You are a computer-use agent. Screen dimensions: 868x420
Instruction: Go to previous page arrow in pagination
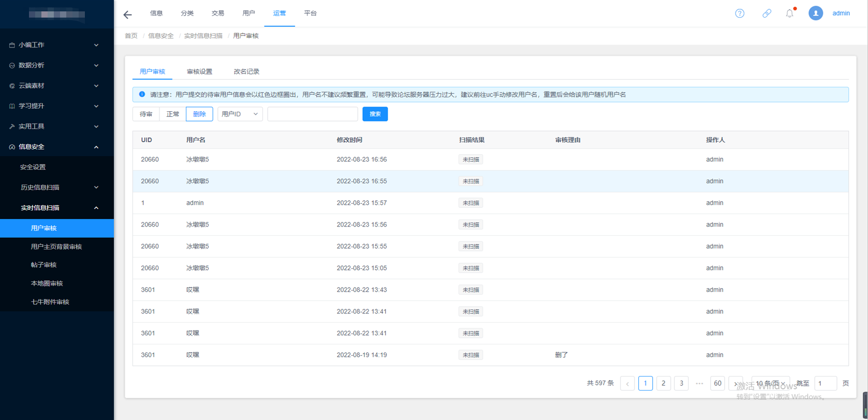click(627, 383)
